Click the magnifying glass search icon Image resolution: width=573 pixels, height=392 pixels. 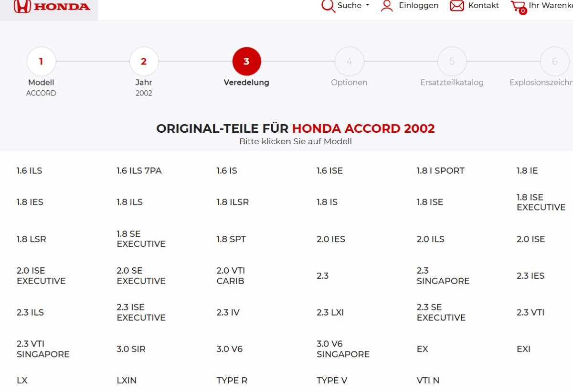click(x=328, y=6)
